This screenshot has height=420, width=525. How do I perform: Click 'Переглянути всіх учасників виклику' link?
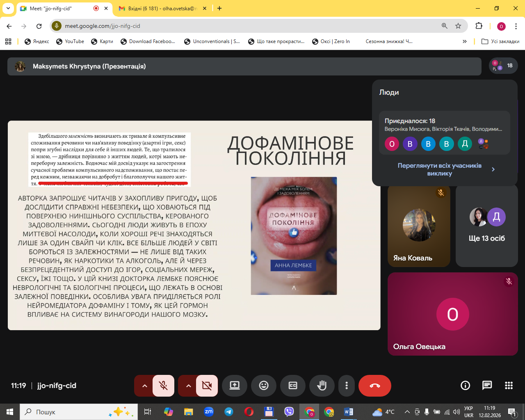pyautogui.click(x=440, y=169)
